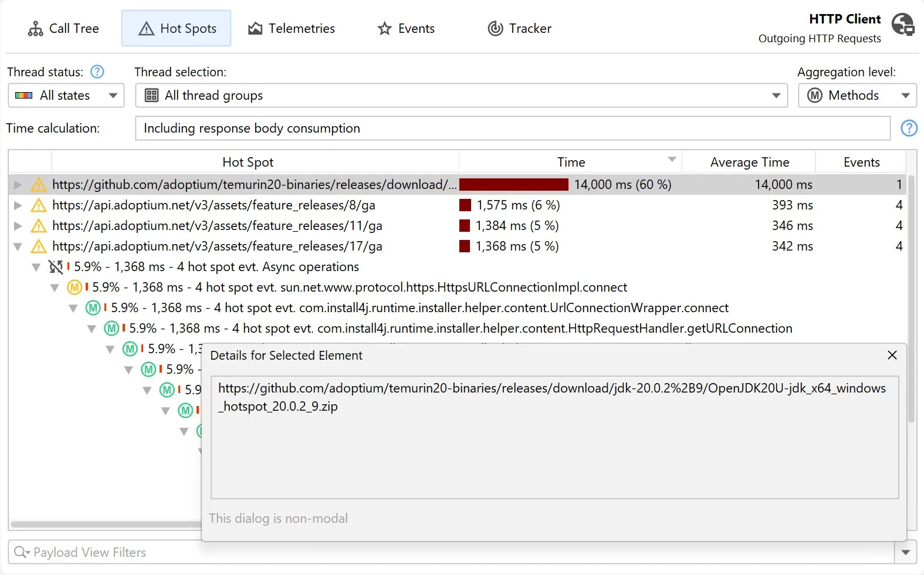The width and height of the screenshot is (924, 575).
Task: Click the Tracker target icon
Action: [x=496, y=28]
